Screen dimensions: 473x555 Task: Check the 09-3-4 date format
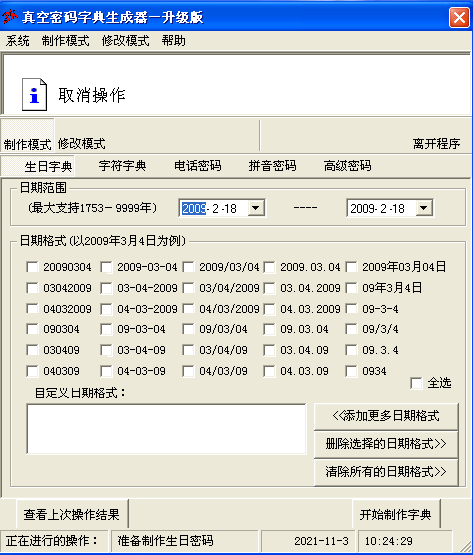[351, 309]
